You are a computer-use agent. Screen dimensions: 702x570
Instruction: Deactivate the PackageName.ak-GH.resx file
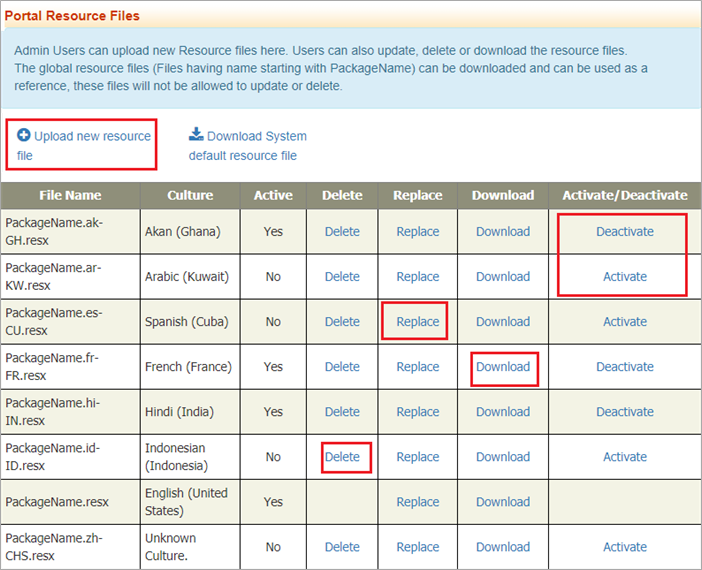pos(624,231)
